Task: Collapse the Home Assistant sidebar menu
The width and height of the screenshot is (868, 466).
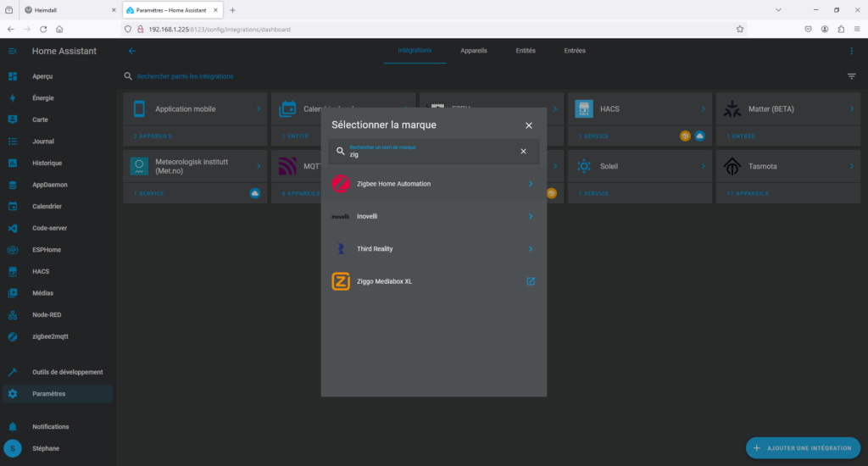Action: [13, 51]
